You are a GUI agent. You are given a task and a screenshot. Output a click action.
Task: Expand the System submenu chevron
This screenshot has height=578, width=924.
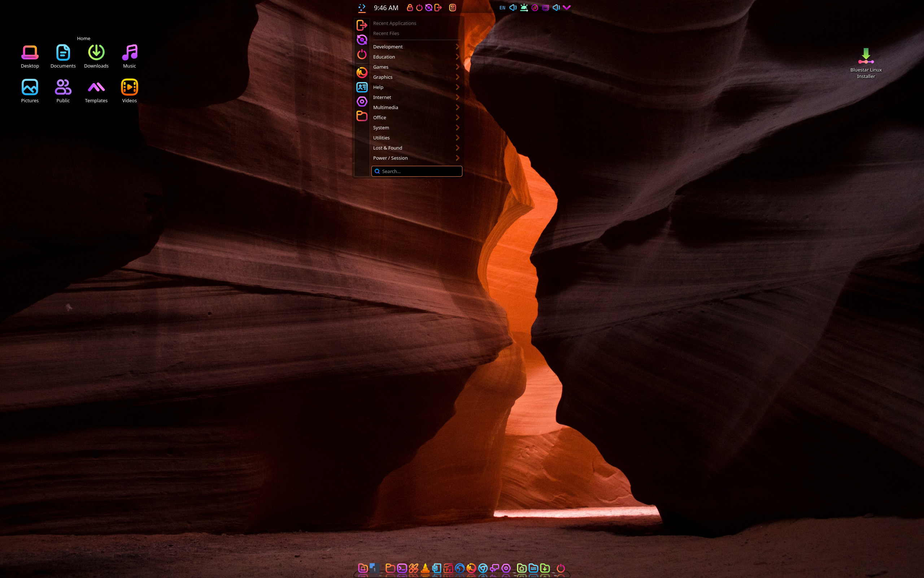coord(457,128)
